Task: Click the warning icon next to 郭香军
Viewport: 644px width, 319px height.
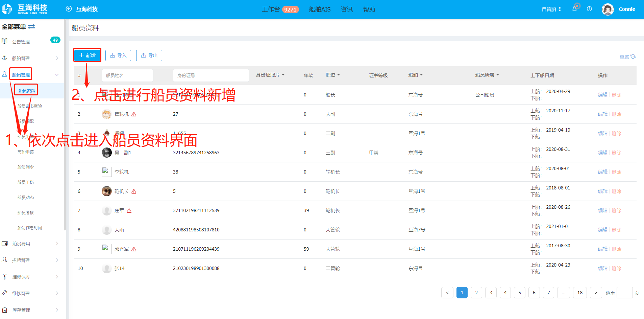Action: click(134, 249)
